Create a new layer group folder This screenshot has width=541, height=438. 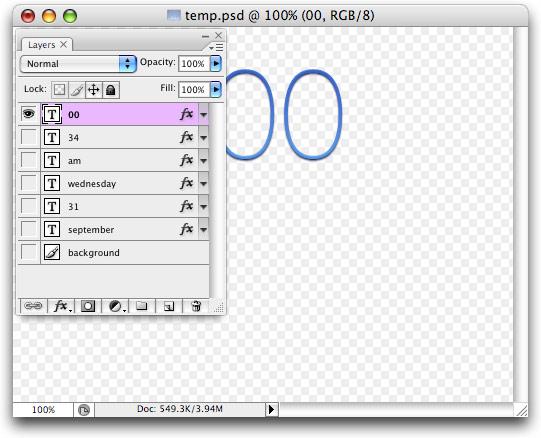tap(142, 306)
